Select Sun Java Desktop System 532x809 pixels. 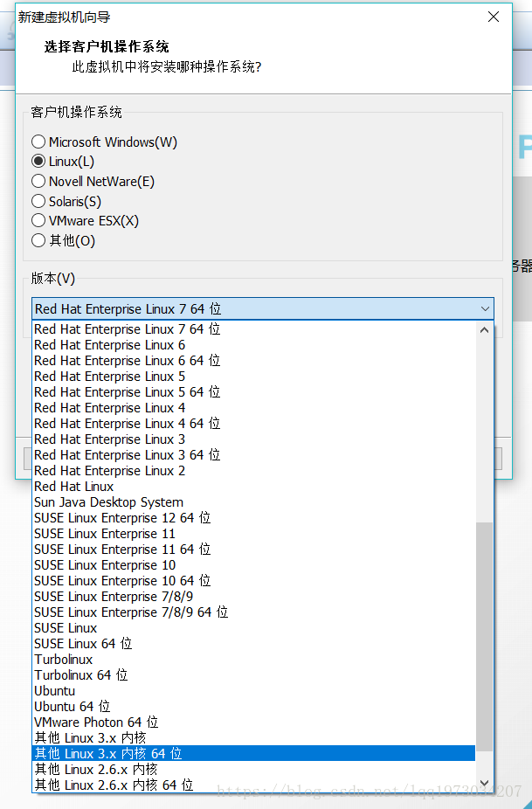tap(253, 502)
